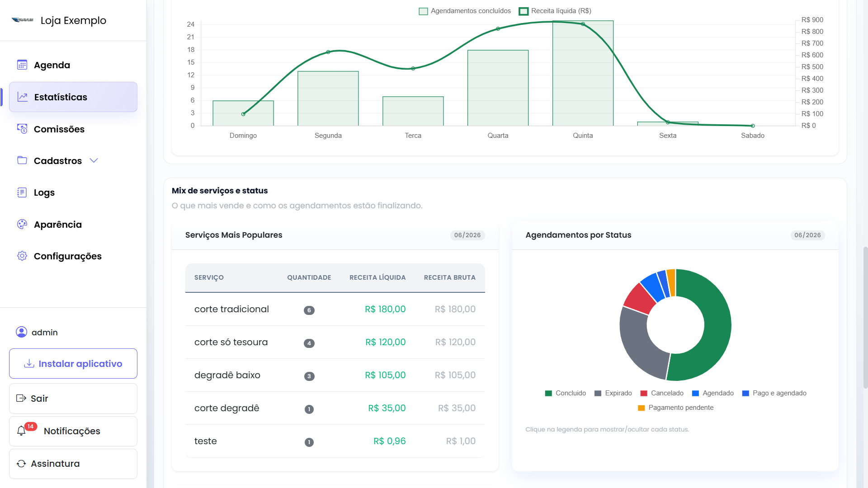The height and width of the screenshot is (488, 868).
Task: Open the Comissões menu item
Action: (x=73, y=129)
